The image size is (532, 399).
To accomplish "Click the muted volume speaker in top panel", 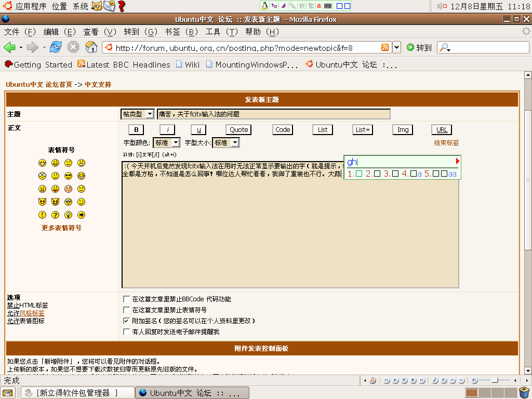I will click(x=442, y=6).
